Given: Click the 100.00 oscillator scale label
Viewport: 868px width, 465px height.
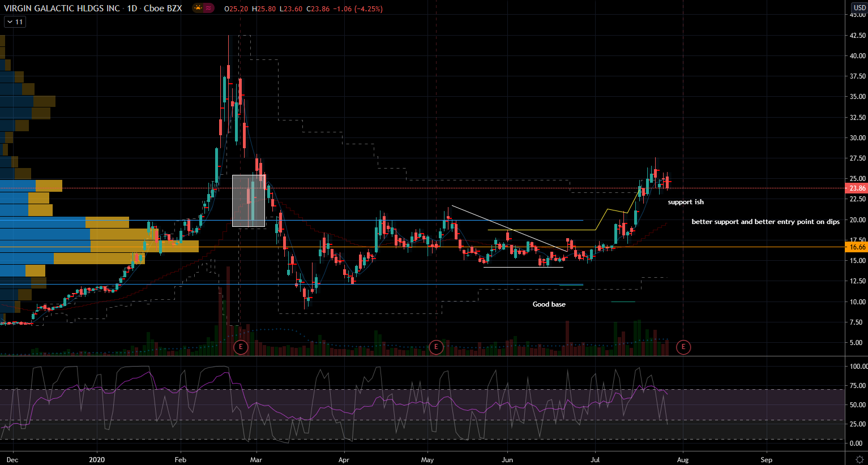Looking at the screenshot, I should click(x=858, y=367).
